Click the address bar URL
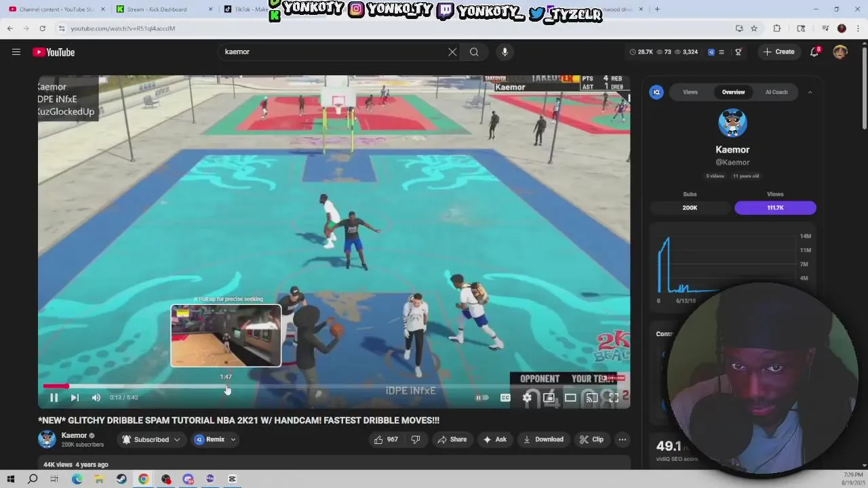Image resolution: width=868 pixels, height=488 pixels. [x=123, y=28]
